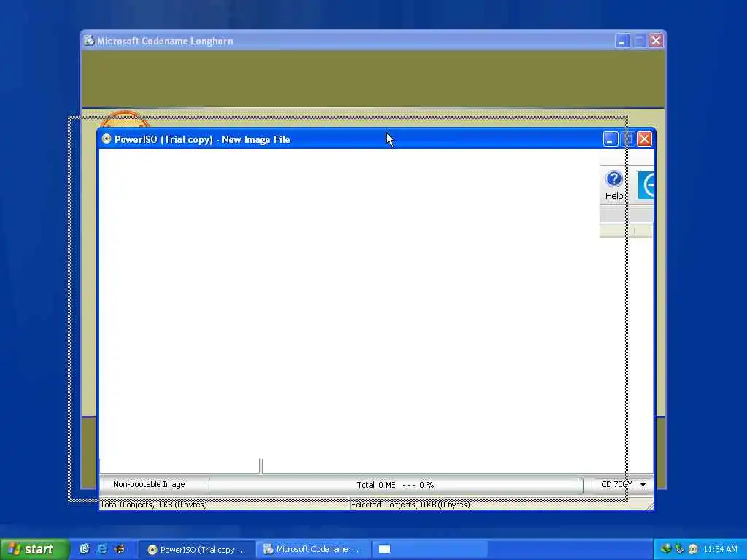The height and width of the screenshot is (560, 747).
Task: Click the "Selected 0 objects, 0 KB" status text
Action: (x=410, y=505)
